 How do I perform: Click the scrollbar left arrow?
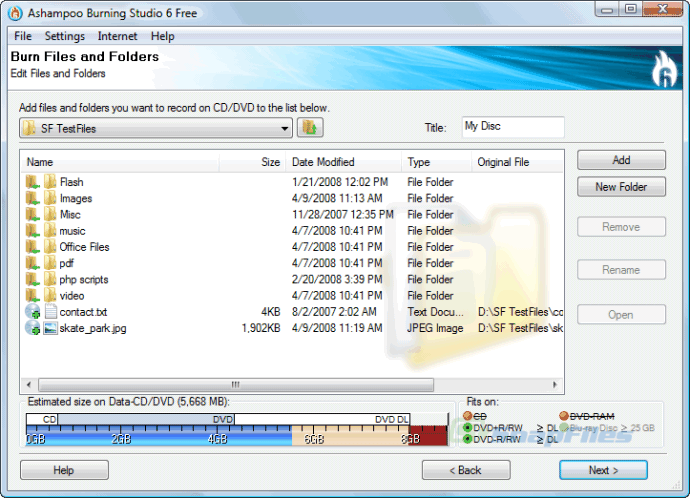[x=29, y=385]
